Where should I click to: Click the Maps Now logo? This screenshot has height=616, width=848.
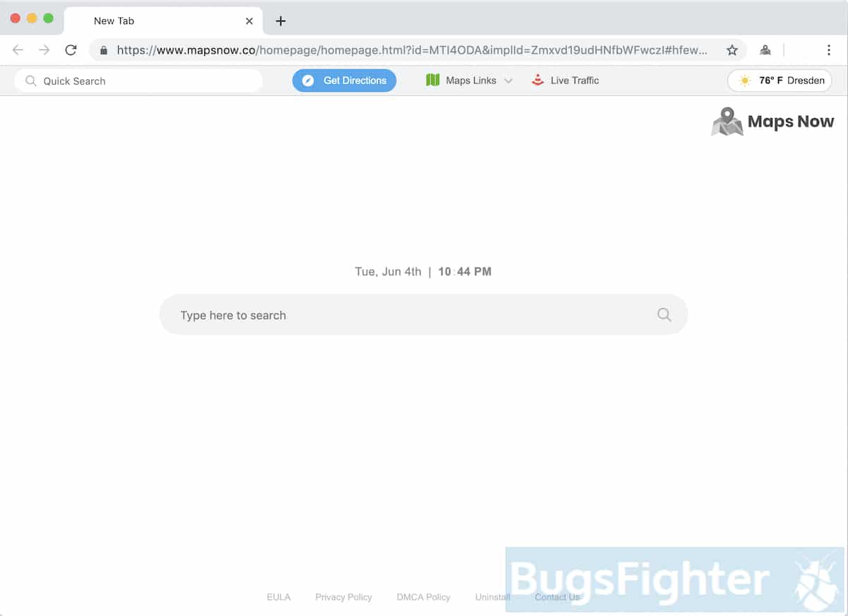pos(772,122)
